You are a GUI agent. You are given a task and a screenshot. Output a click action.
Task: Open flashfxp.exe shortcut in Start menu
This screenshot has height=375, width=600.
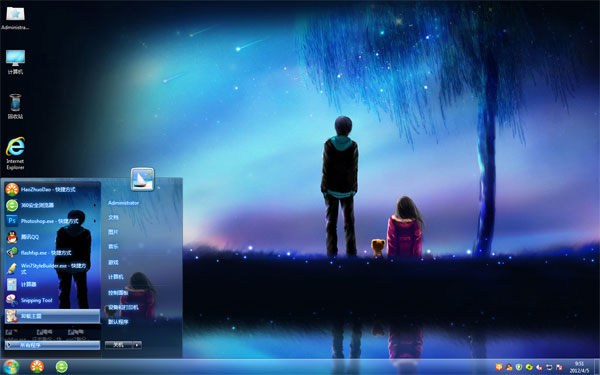tap(52, 253)
